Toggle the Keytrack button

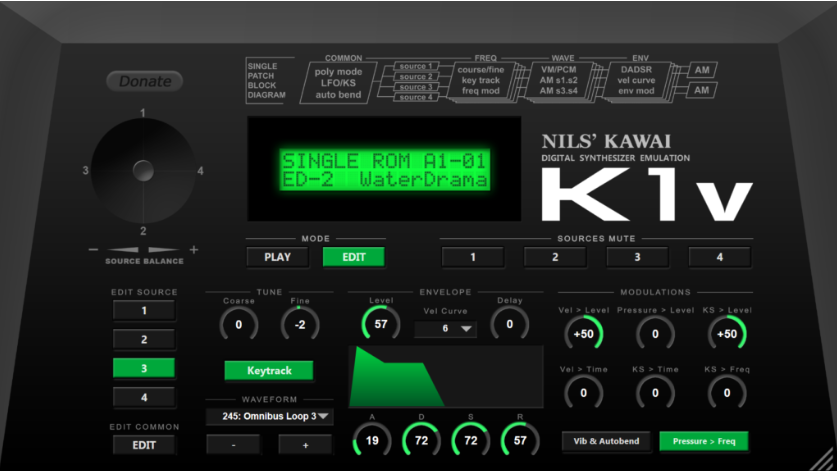269,370
